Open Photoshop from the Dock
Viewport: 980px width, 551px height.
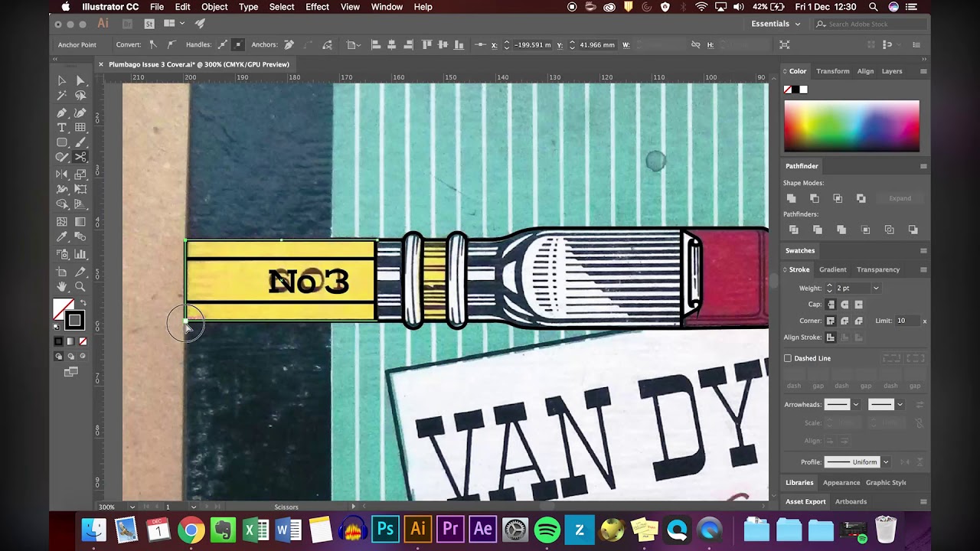tap(385, 529)
